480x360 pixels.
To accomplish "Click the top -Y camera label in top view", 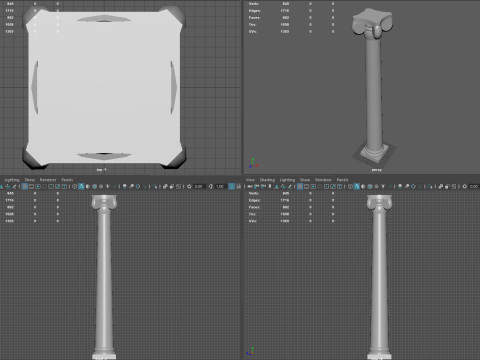I will (x=102, y=170).
